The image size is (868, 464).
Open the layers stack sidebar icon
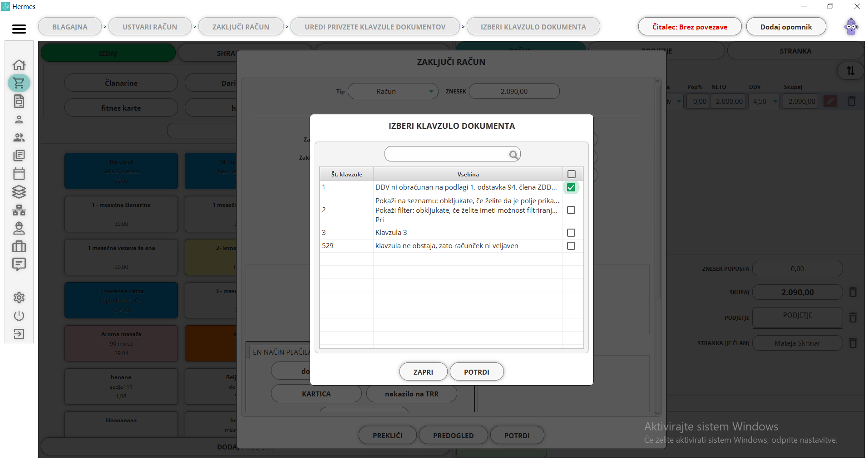(19, 192)
